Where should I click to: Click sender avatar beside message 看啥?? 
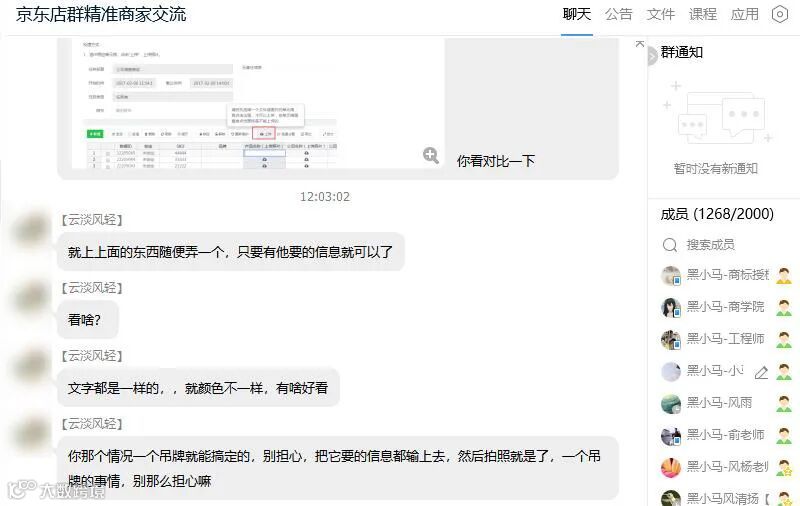[32, 298]
